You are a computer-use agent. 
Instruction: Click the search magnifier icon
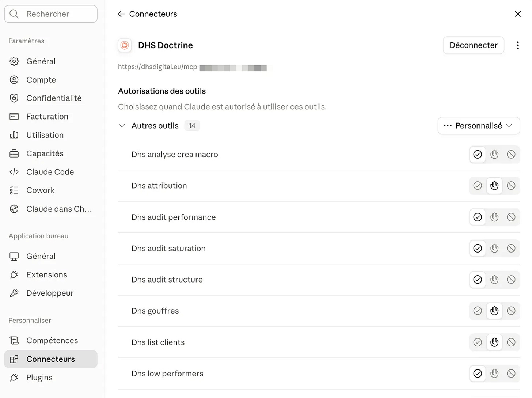click(x=14, y=14)
